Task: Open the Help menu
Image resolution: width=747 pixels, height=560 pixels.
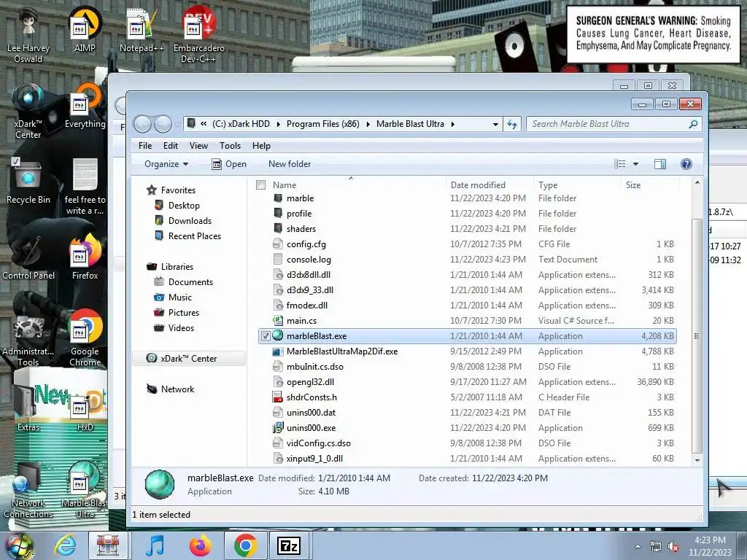Action: pos(261,146)
